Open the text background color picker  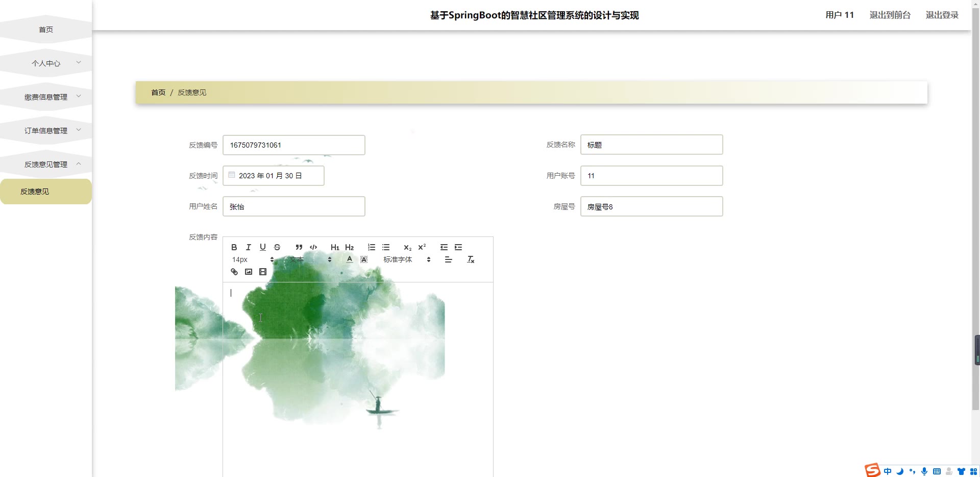click(364, 259)
